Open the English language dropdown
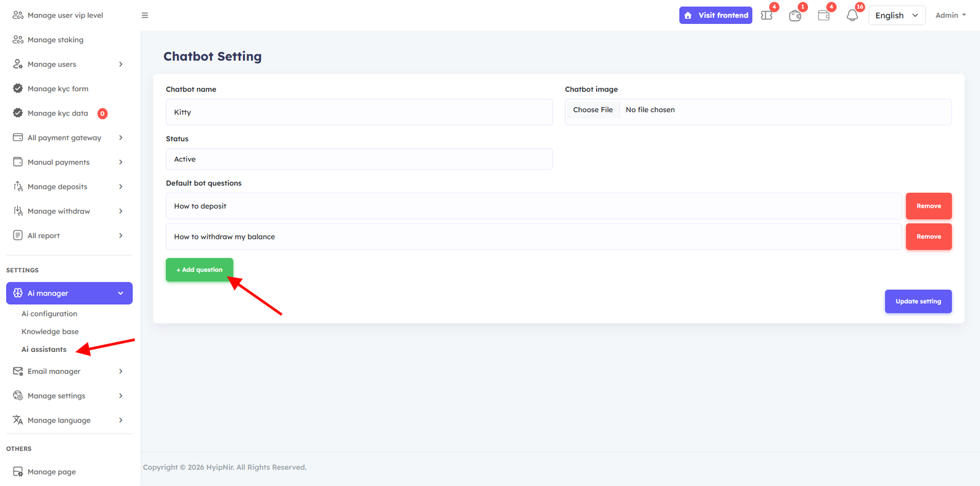This screenshot has height=486, width=980. point(896,15)
